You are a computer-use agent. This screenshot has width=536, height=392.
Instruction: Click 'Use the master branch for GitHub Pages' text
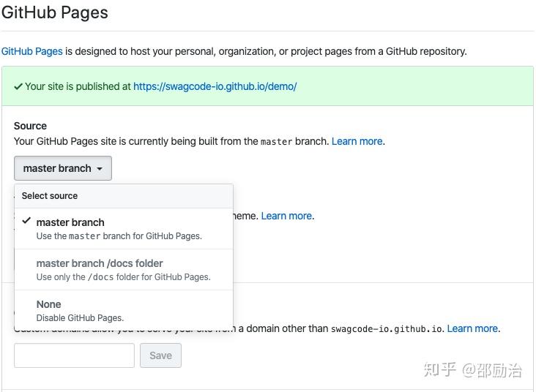pos(119,236)
